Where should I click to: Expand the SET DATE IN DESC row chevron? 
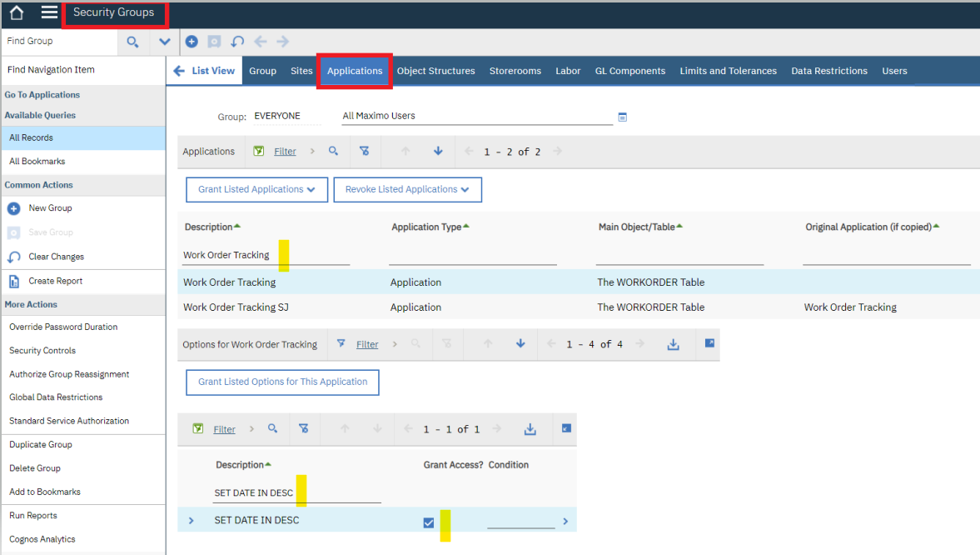click(x=191, y=519)
